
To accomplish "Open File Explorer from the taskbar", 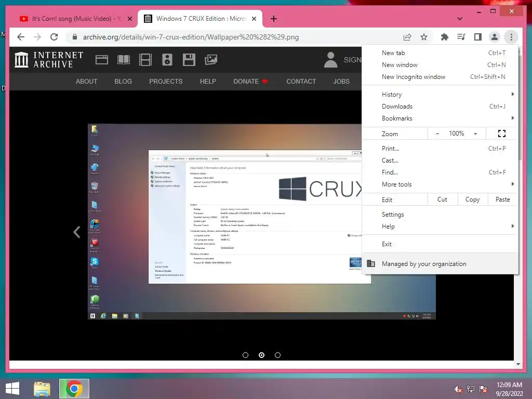I will pyautogui.click(x=42, y=389).
